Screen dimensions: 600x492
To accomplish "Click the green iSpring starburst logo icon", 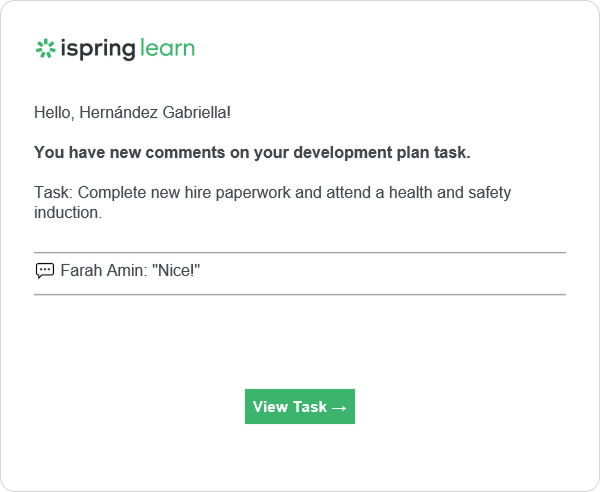I will (46, 48).
